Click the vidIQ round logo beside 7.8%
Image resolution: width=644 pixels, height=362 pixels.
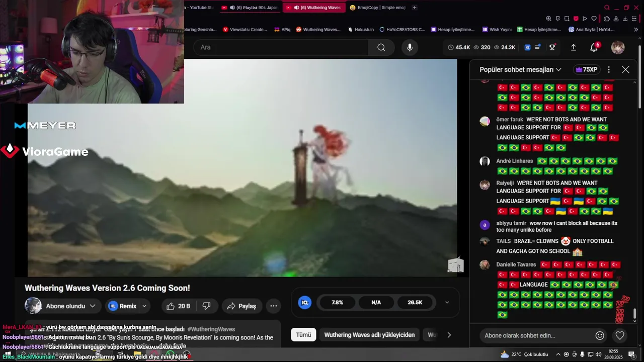pyautogui.click(x=304, y=302)
